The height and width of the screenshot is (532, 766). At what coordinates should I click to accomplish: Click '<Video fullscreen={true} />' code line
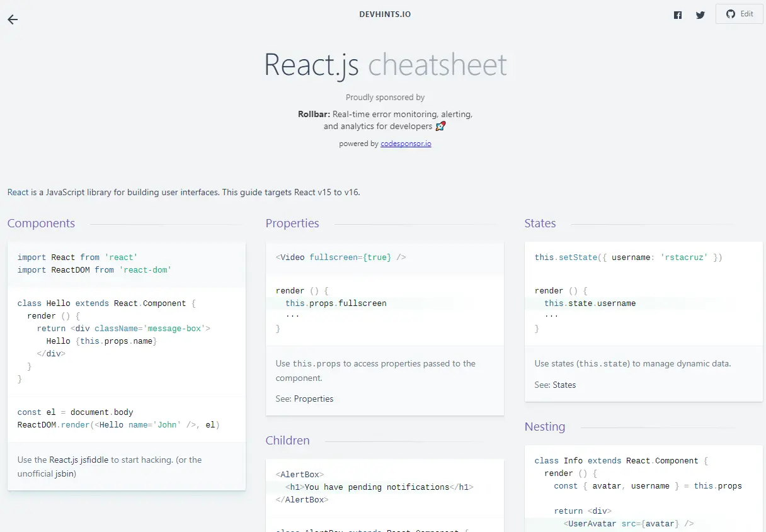(x=341, y=258)
